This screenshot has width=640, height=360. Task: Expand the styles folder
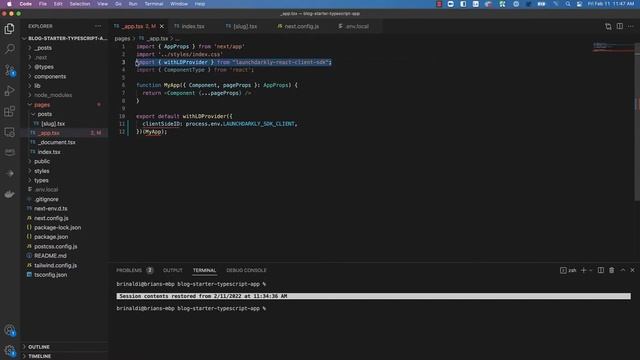42,171
